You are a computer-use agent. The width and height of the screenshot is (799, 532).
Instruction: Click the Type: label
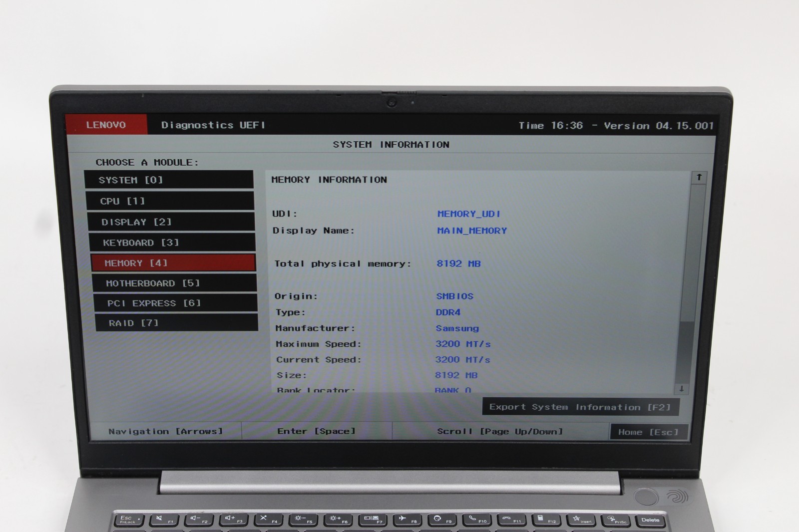click(290, 312)
